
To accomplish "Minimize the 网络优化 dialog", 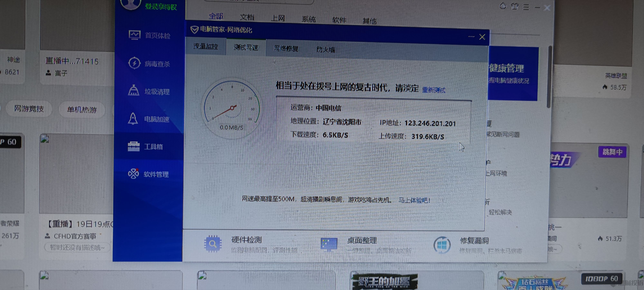I will (x=471, y=37).
